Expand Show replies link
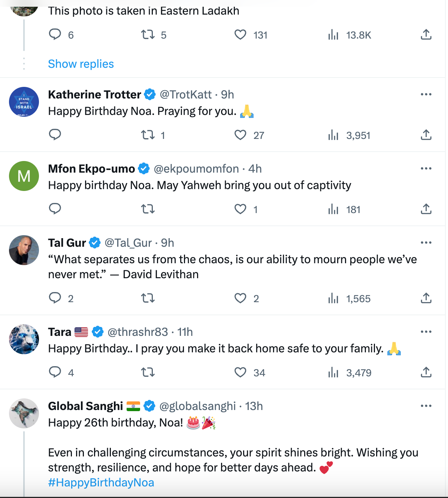Viewport: 448px width, 498px height. [81, 64]
